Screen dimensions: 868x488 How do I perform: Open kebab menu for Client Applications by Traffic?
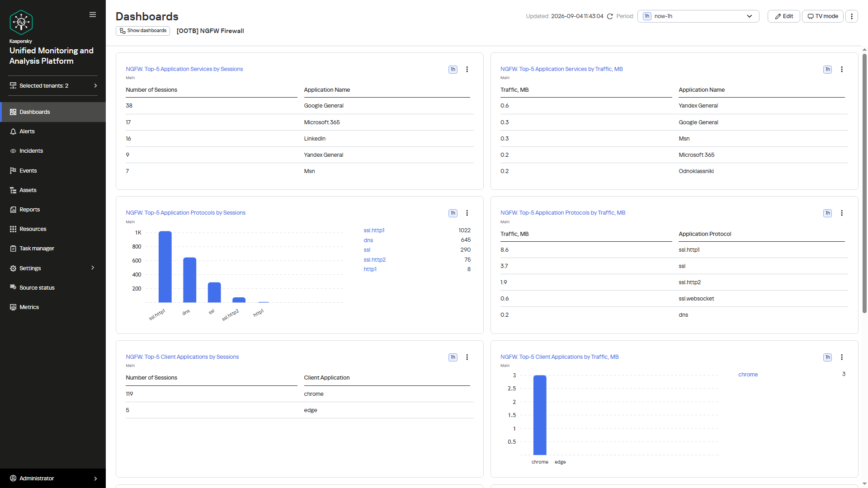pos(842,357)
